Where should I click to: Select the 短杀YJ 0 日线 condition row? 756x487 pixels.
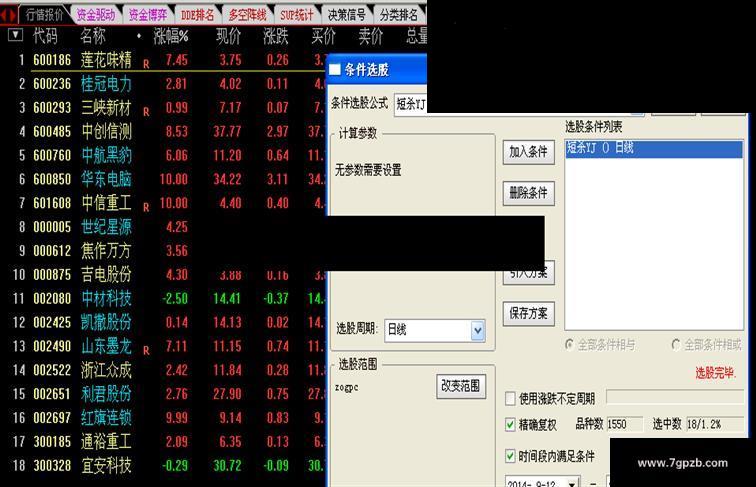click(653, 148)
